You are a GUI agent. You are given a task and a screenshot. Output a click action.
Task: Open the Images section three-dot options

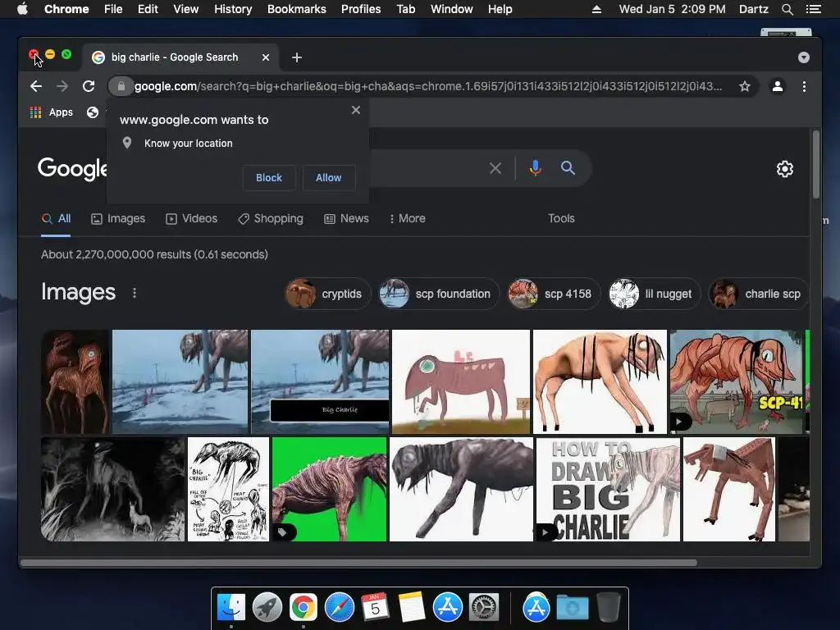[x=135, y=293]
